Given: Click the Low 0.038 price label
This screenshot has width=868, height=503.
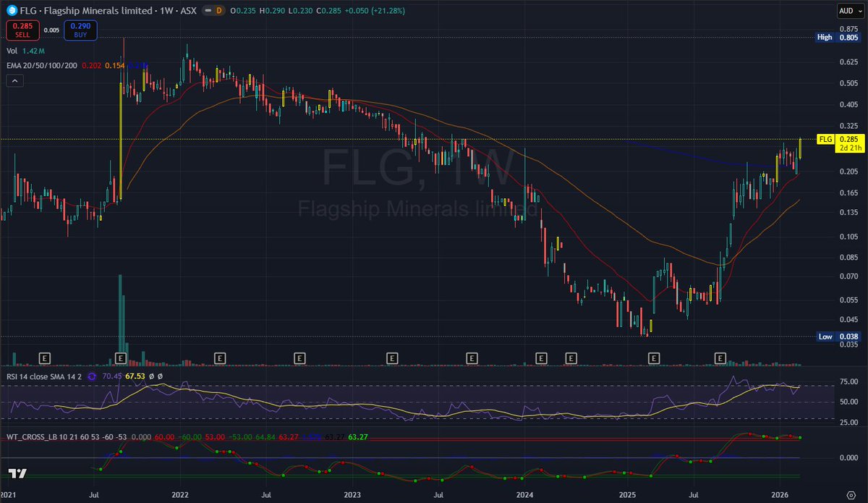Looking at the screenshot, I should pos(837,337).
